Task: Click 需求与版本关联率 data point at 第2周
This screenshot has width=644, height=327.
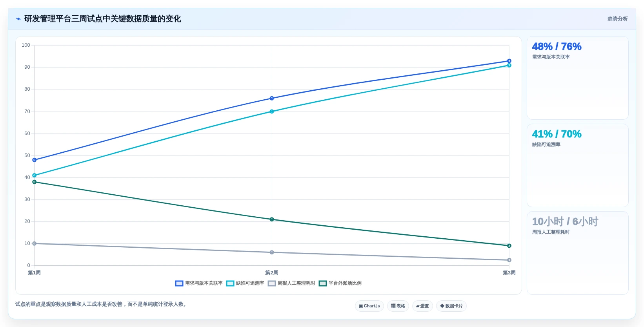Action: [272, 98]
